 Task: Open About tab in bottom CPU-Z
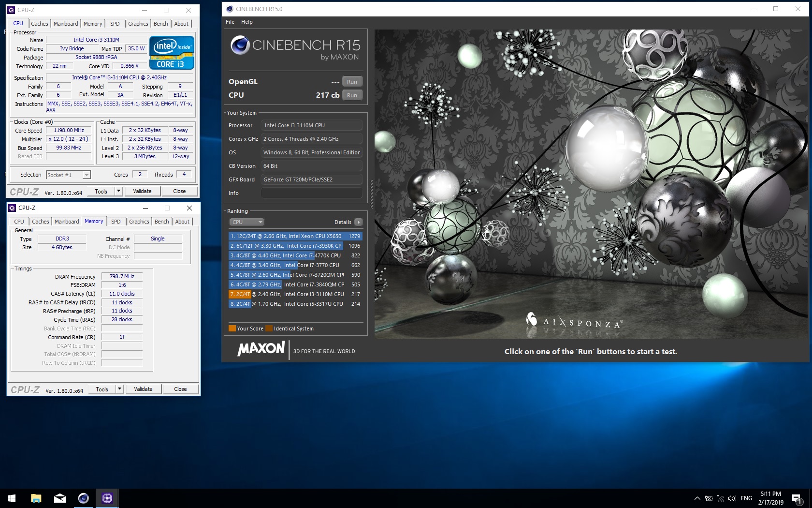(x=182, y=222)
